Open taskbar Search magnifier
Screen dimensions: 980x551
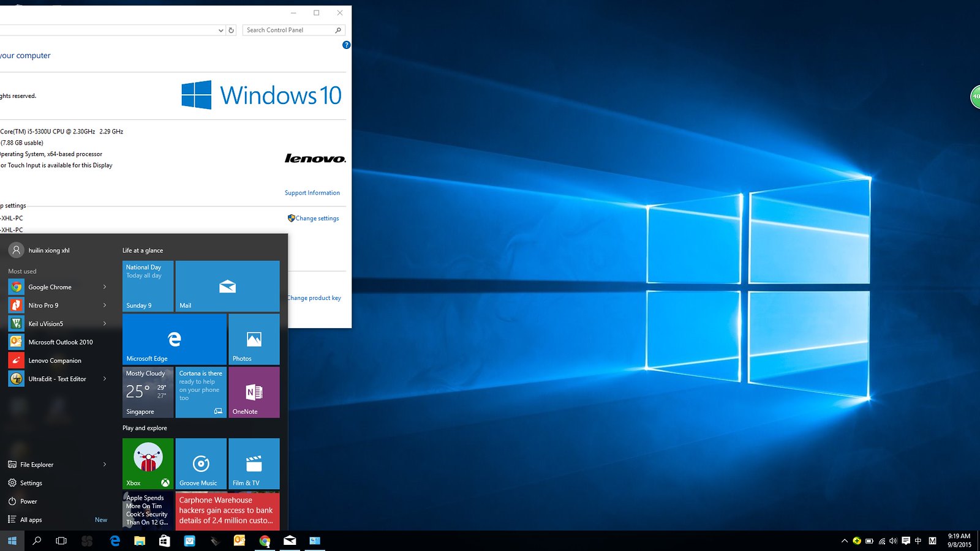37,541
